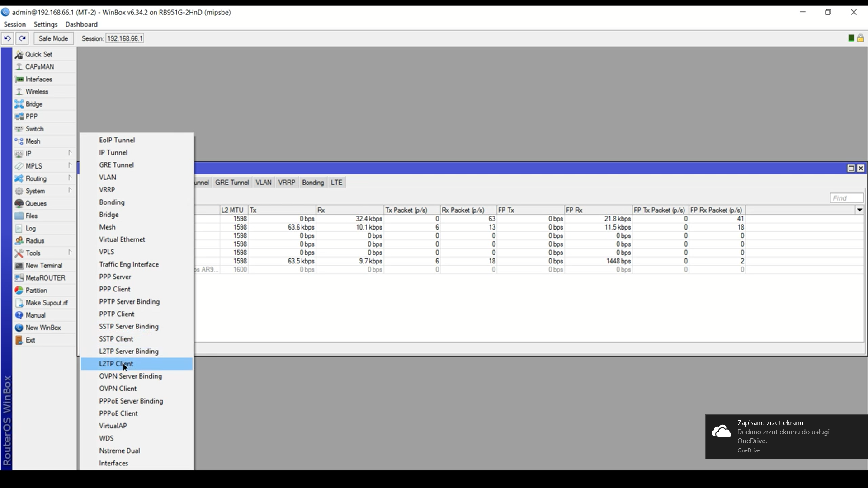This screenshot has width=868, height=488.
Task: Maximize the Interface List inner window
Action: pyautogui.click(x=851, y=169)
